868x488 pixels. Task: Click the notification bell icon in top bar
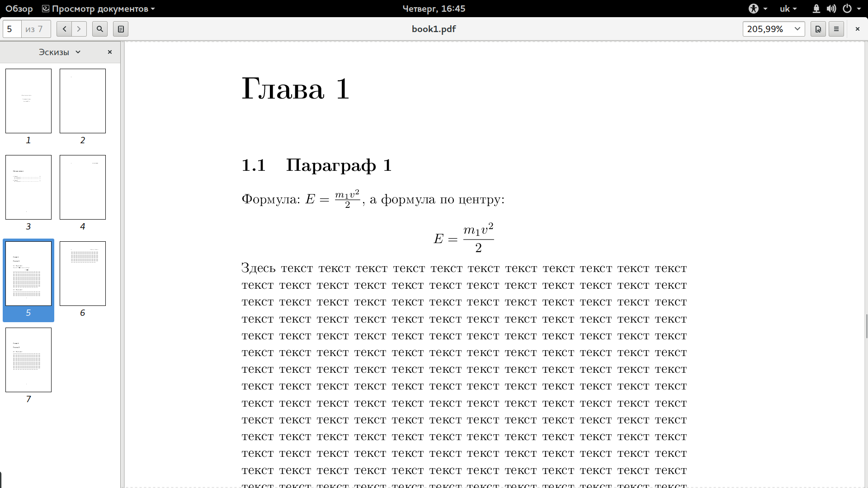click(x=816, y=9)
